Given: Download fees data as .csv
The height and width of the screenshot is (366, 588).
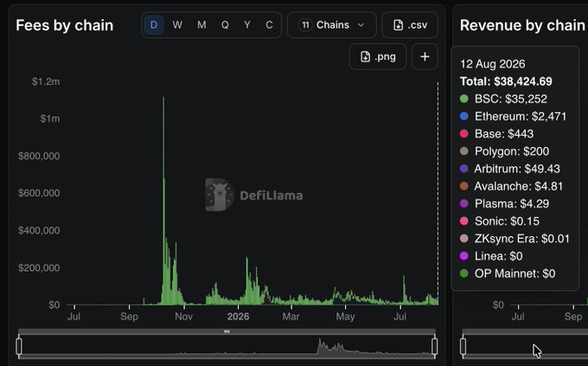Looking at the screenshot, I should pos(410,25).
